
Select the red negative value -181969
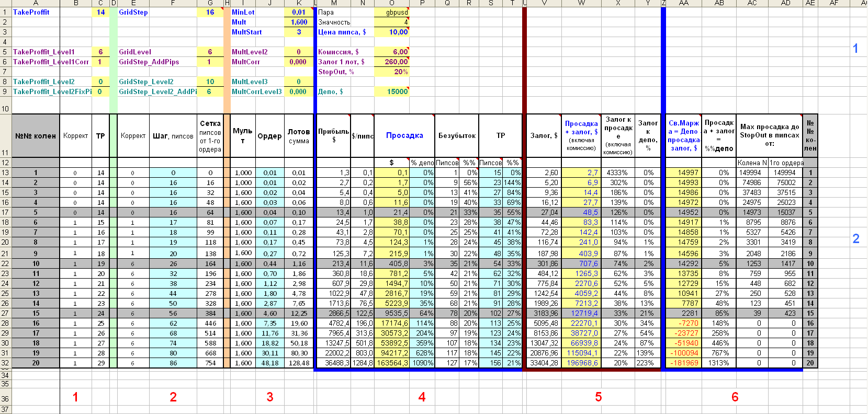(x=684, y=363)
